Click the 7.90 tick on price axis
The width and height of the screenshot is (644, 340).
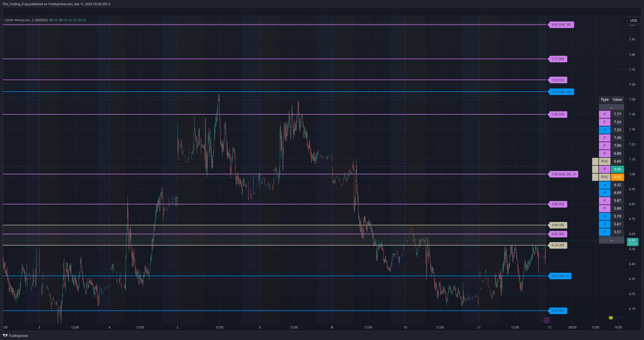(x=632, y=39)
